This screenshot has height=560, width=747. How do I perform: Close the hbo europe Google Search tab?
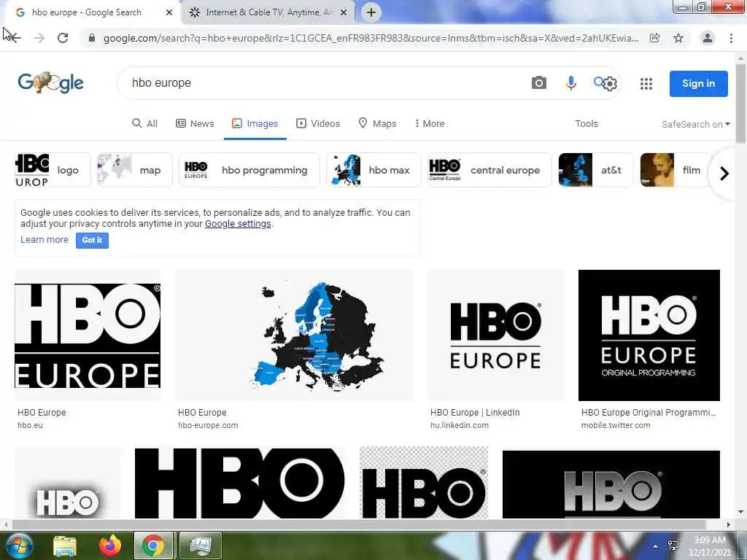point(169,13)
